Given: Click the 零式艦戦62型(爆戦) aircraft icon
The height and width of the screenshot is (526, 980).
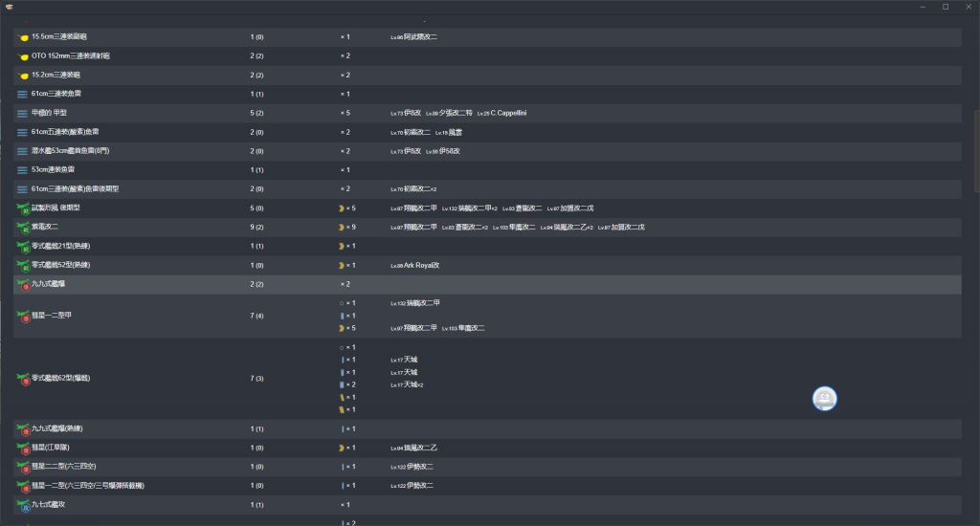Looking at the screenshot, I should click(x=23, y=379).
